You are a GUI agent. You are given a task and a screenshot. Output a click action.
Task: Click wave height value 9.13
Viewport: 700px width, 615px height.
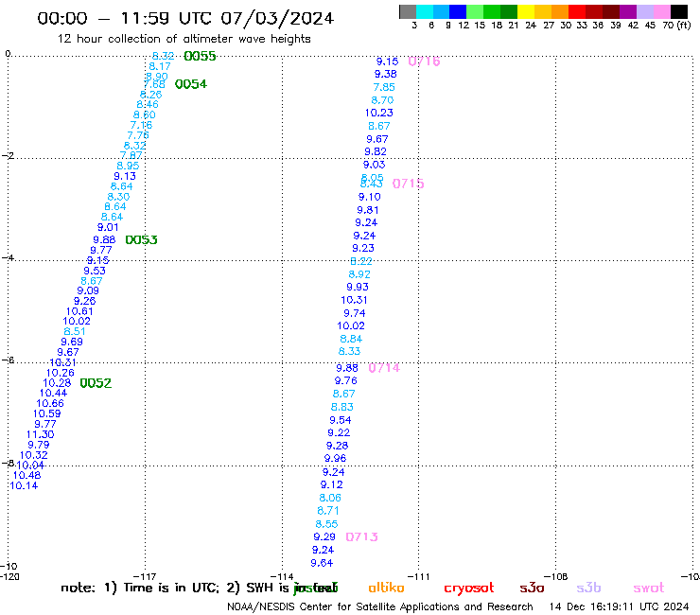(x=125, y=176)
